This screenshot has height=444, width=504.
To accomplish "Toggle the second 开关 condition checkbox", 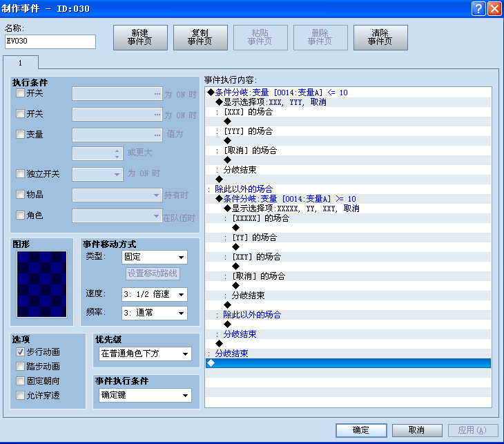I will pos(20,114).
